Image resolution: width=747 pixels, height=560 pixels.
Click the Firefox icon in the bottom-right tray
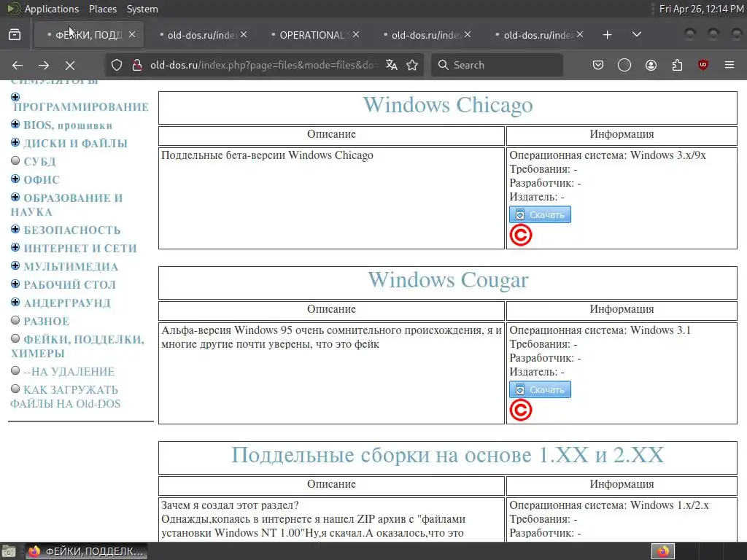coord(663,551)
